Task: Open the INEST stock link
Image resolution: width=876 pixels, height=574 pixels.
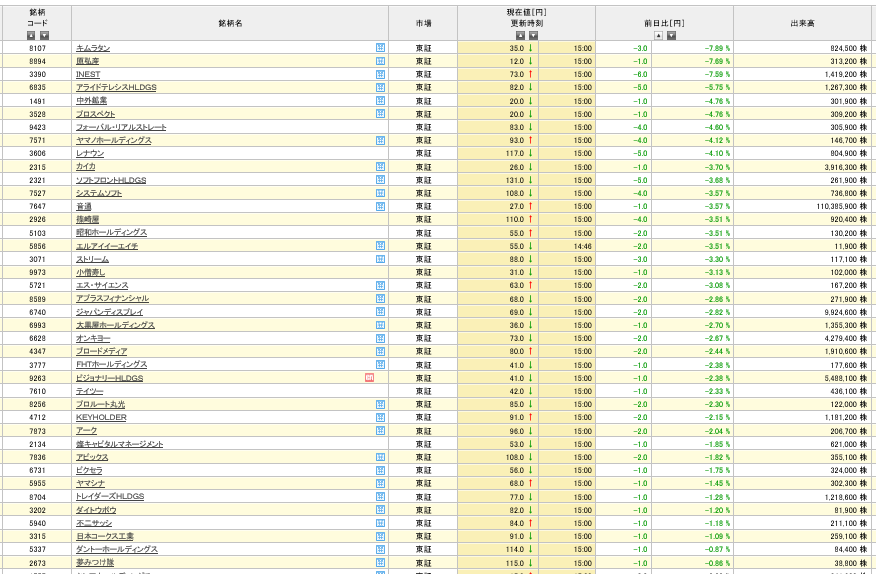Action: point(88,74)
